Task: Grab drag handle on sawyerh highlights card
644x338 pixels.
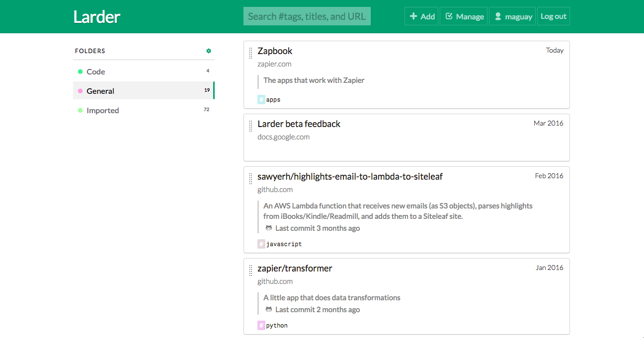Action: pyautogui.click(x=250, y=179)
